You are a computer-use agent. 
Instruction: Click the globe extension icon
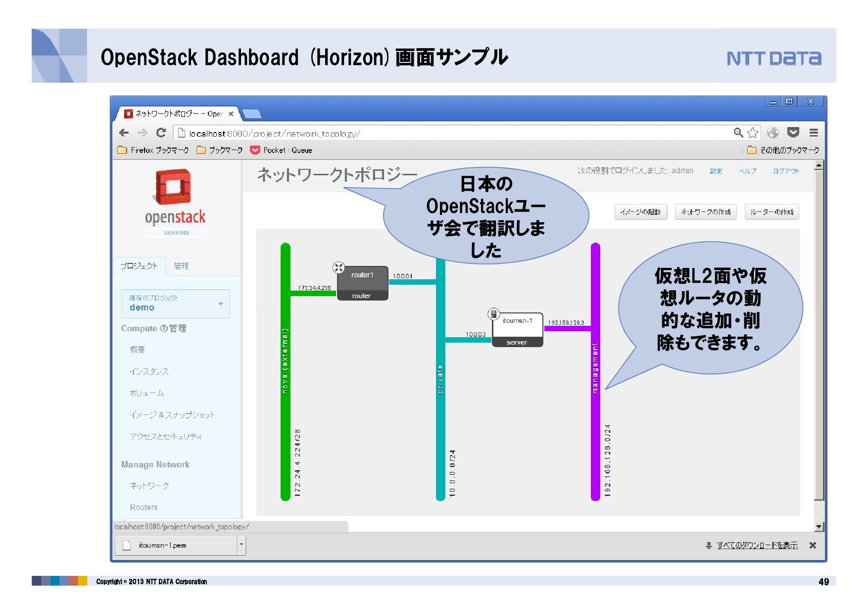point(772,133)
